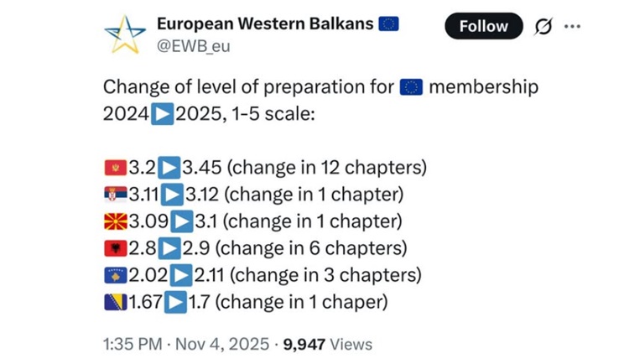629x364 pixels.
Task: Click the arrow emoji between 1.67 and 1.7
Action: pyautogui.click(x=177, y=301)
